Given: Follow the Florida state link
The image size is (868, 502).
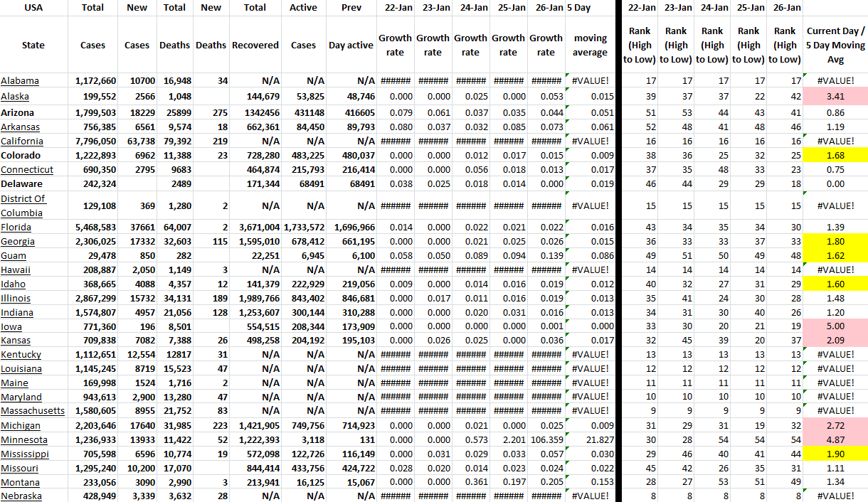Looking at the screenshot, I should point(16,228).
